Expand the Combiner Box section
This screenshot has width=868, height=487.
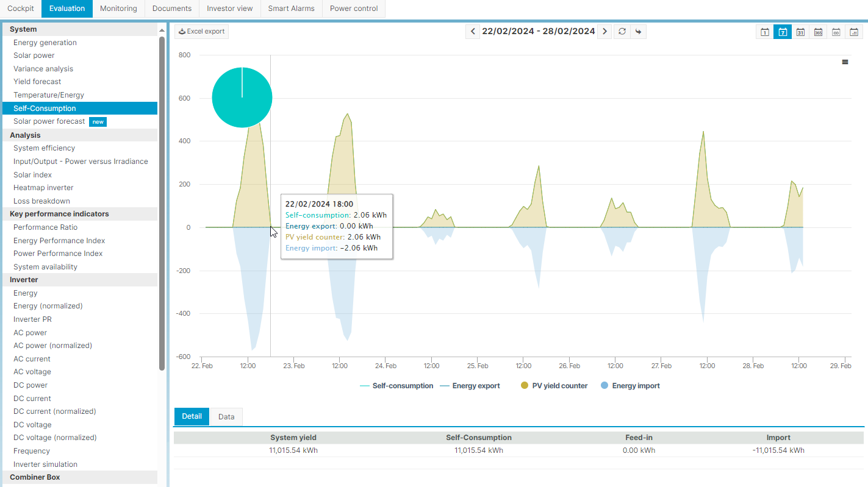pyautogui.click(x=79, y=477)
